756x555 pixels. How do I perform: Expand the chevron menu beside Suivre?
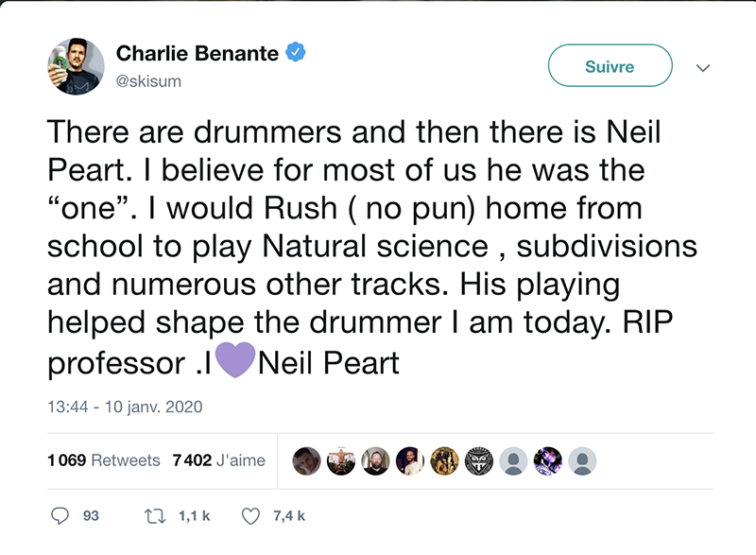pos(702,67)
